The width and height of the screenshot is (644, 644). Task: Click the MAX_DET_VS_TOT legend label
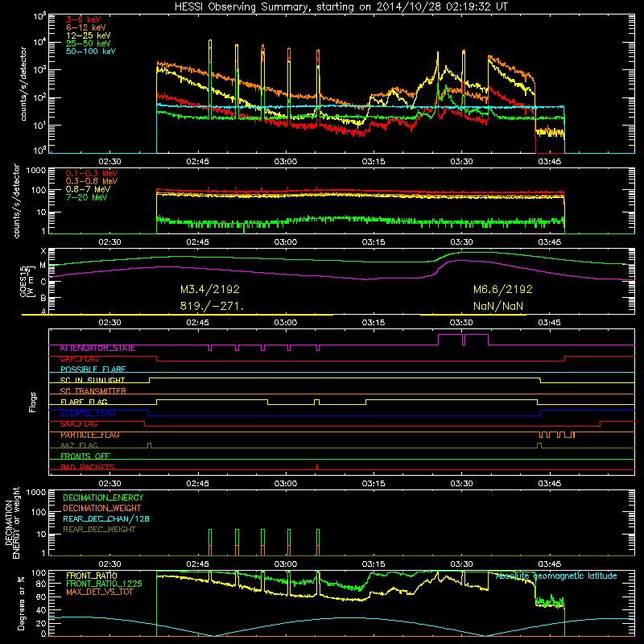[x=99, y=592]
